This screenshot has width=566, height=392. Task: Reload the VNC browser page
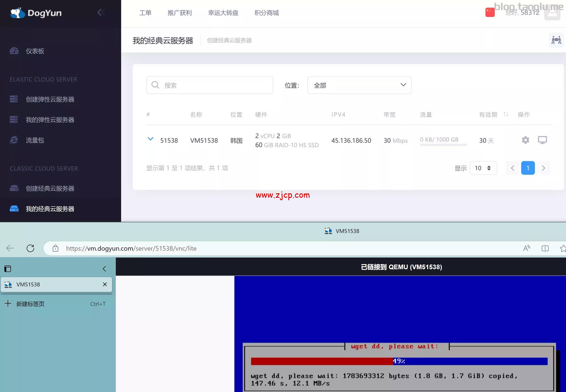coord(30,248)
